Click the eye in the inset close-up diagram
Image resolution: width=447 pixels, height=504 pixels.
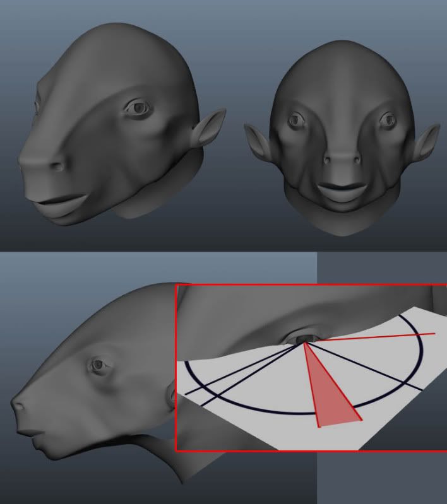[x=304, y=339]
